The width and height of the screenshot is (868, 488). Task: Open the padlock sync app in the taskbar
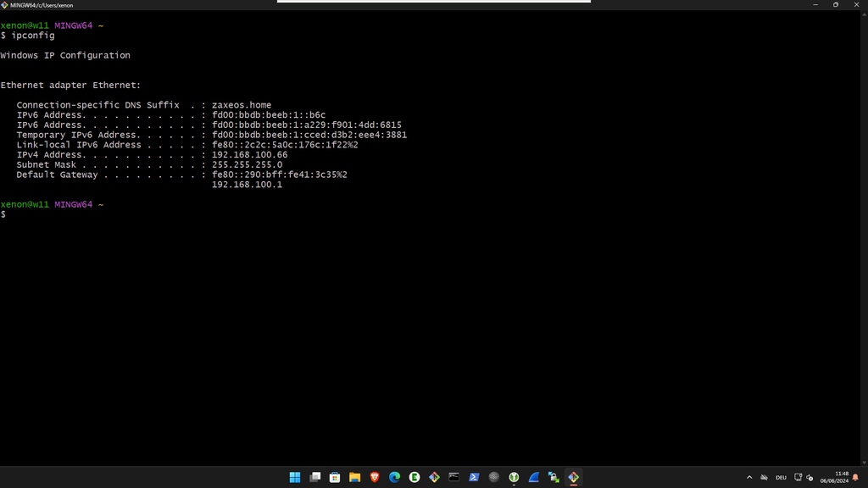553,477
